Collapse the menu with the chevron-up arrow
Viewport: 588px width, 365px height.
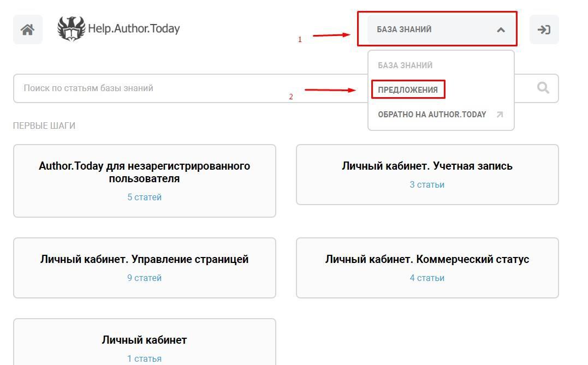pyautogui.click(x=501, y=30)
